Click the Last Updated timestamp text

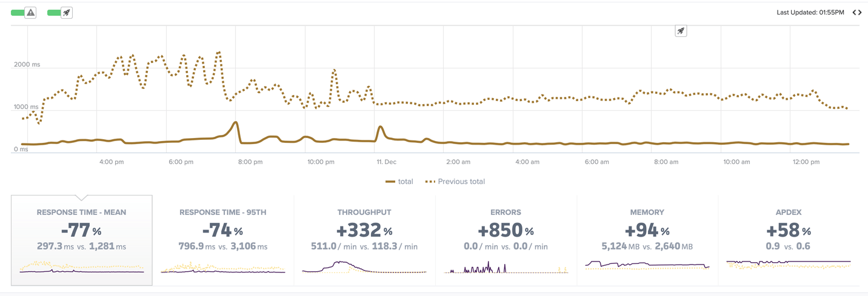(x=810, y=12)
